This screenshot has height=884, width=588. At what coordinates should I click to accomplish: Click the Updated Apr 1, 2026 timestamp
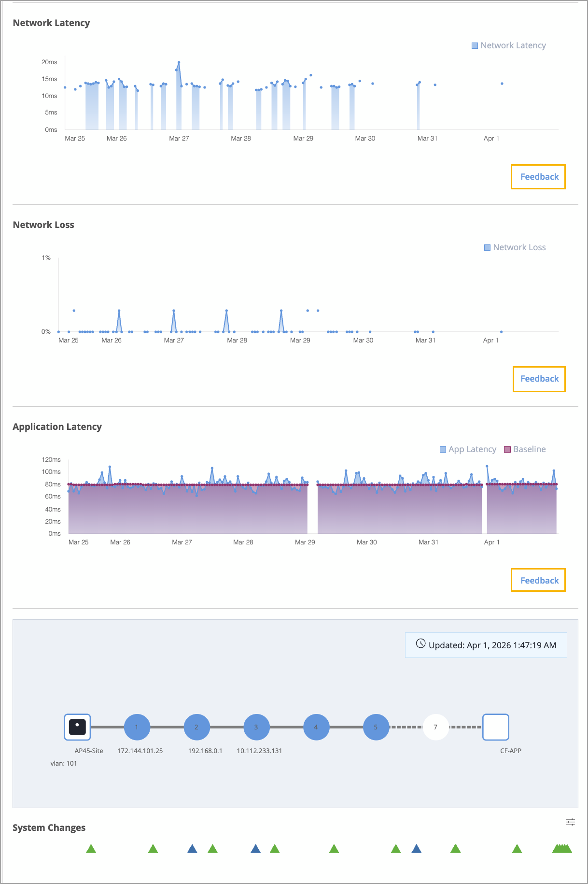pos(492,645)
